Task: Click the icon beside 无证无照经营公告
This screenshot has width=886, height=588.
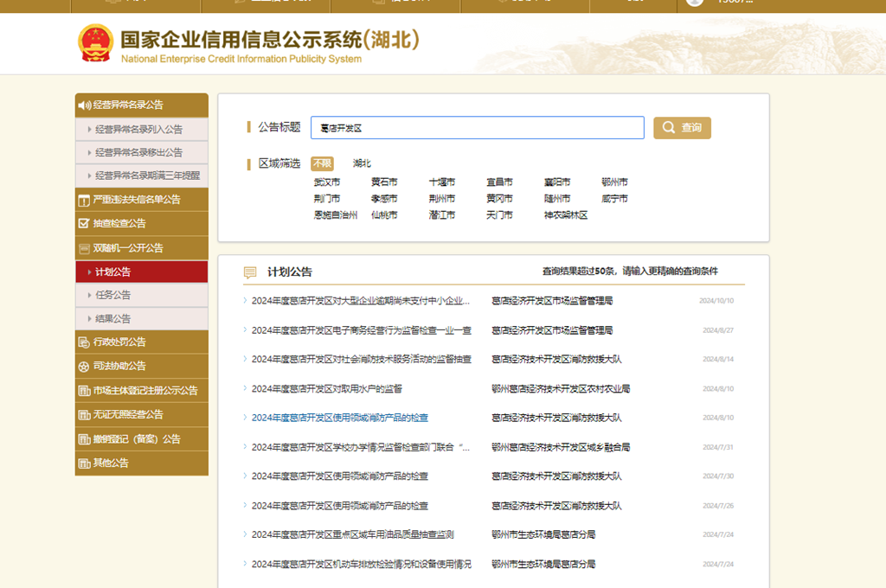Action: coord(84,415)
